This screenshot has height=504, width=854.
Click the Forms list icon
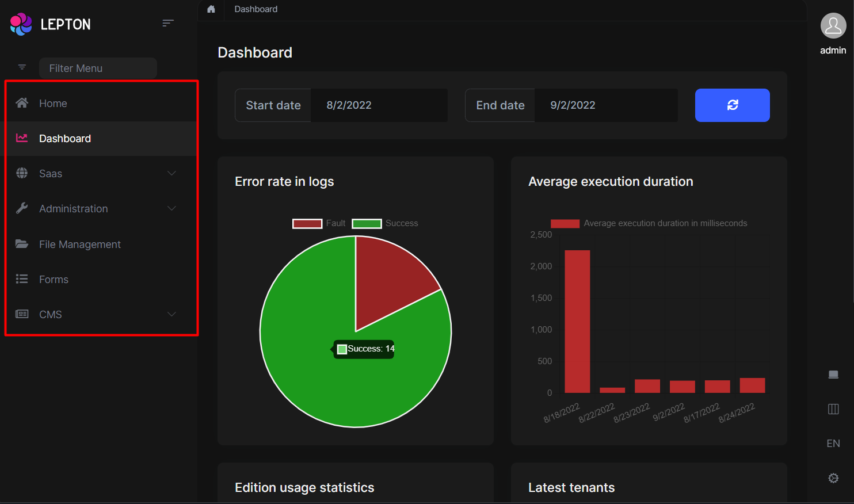coord(22,279)
